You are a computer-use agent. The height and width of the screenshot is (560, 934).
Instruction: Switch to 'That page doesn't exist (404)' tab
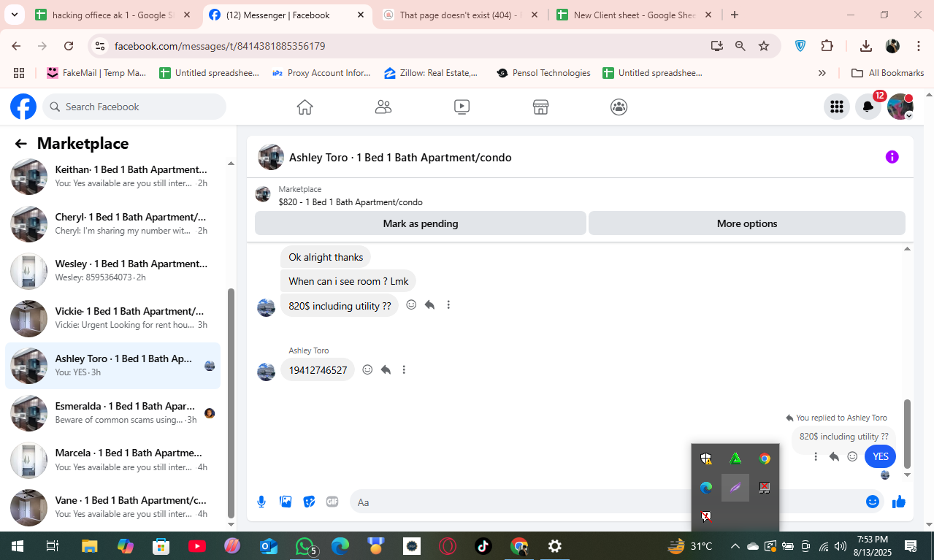[462, 15]
